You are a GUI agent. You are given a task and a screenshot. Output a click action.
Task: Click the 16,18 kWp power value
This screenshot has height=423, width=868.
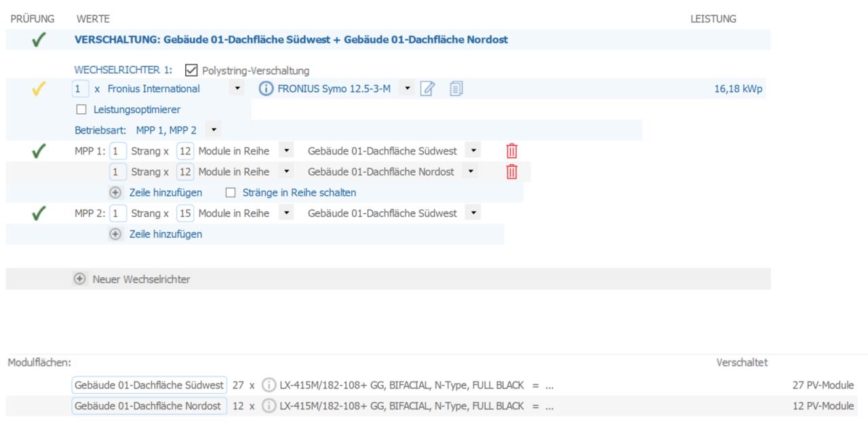pos(737,89)
